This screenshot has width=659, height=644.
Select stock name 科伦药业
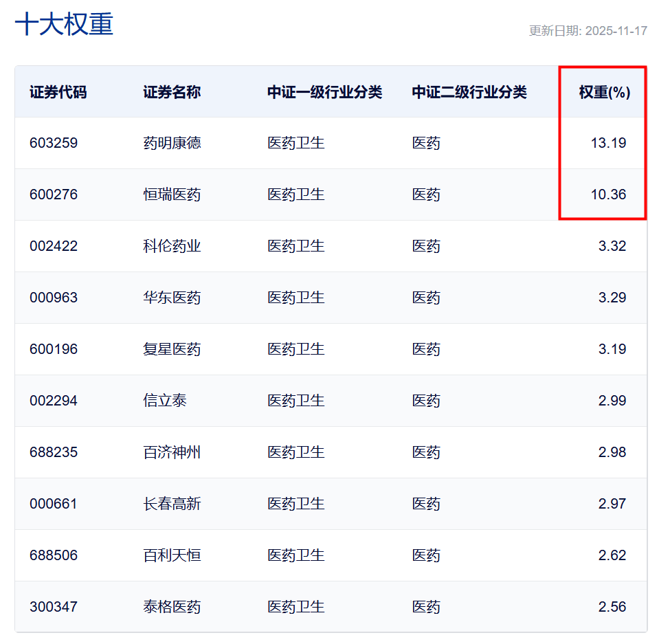coord(172,246)
